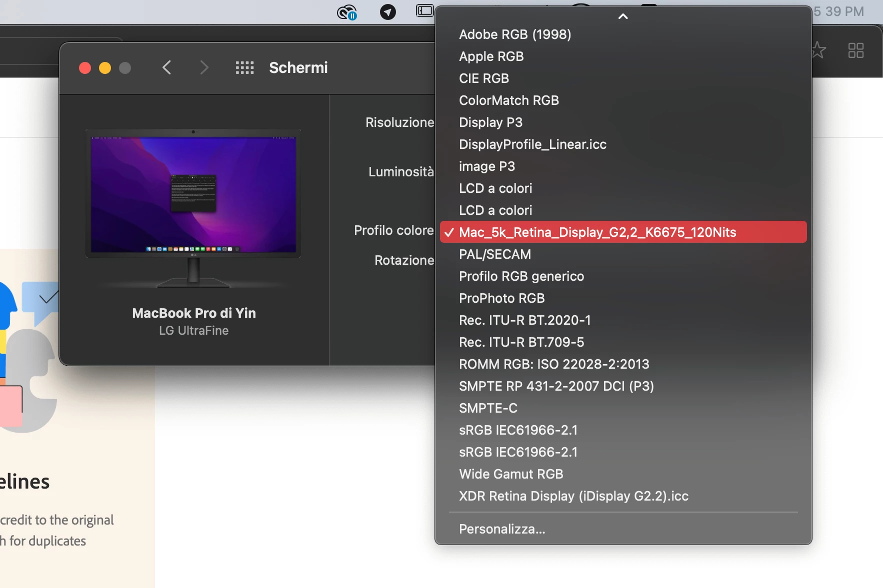Screen dimensions: 883x588
Task: Click the LG UltraFine display thumbnail
Action: tap(193, 208)
